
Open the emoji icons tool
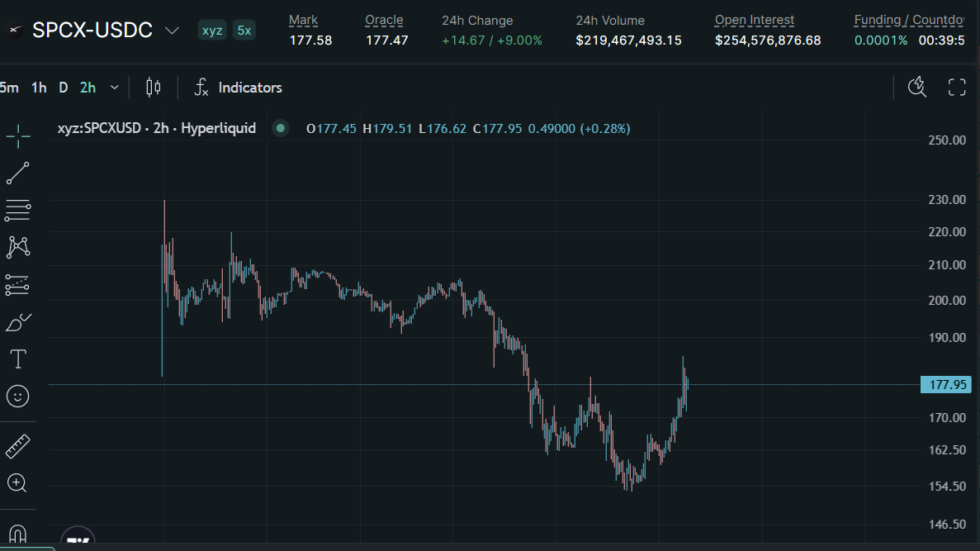pos(18,396)
